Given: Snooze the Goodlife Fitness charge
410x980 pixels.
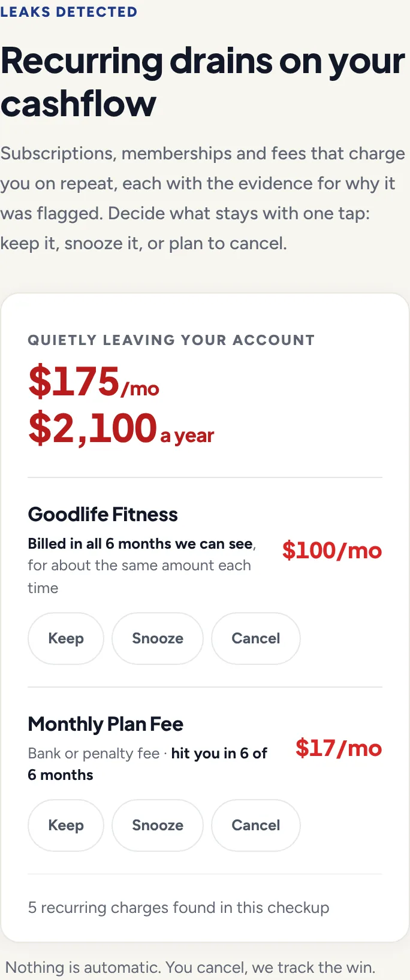Looking at the screenshot, I should pos(158,639).
